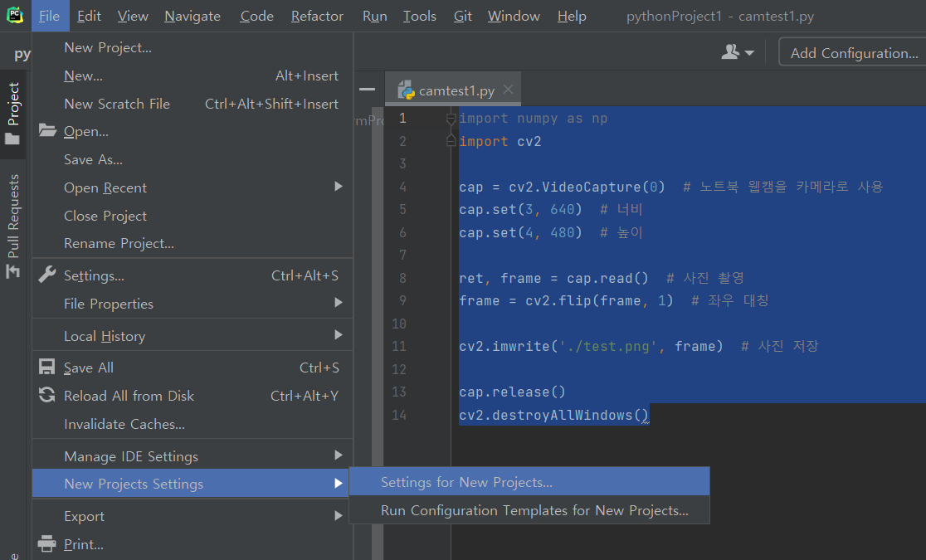
Task: Click the 'cap.release()' code line
Action: 512,392
